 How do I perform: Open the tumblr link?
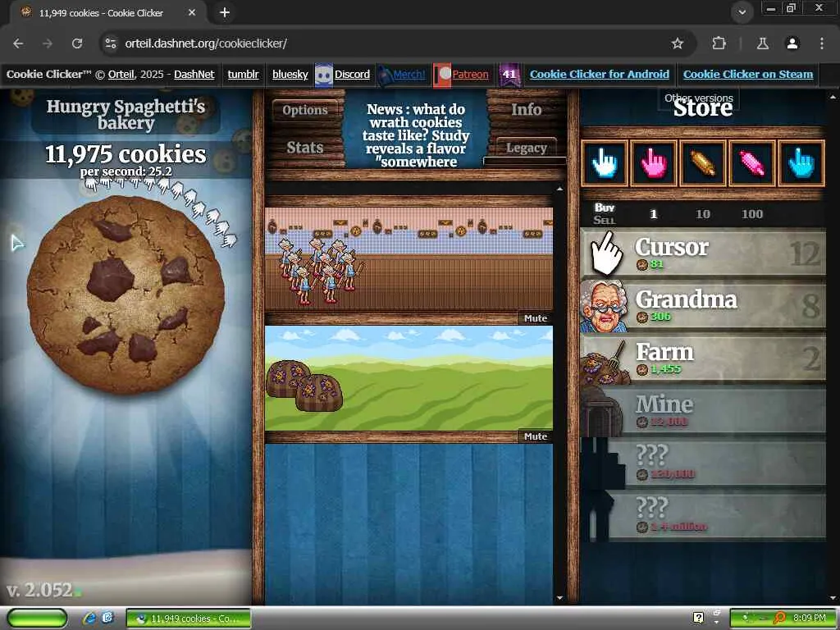click(x=243, y=75)
